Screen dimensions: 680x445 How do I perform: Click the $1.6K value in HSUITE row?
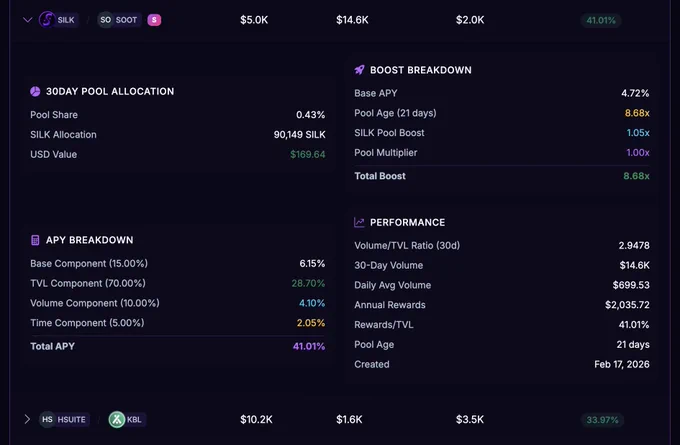click(349, 419)
